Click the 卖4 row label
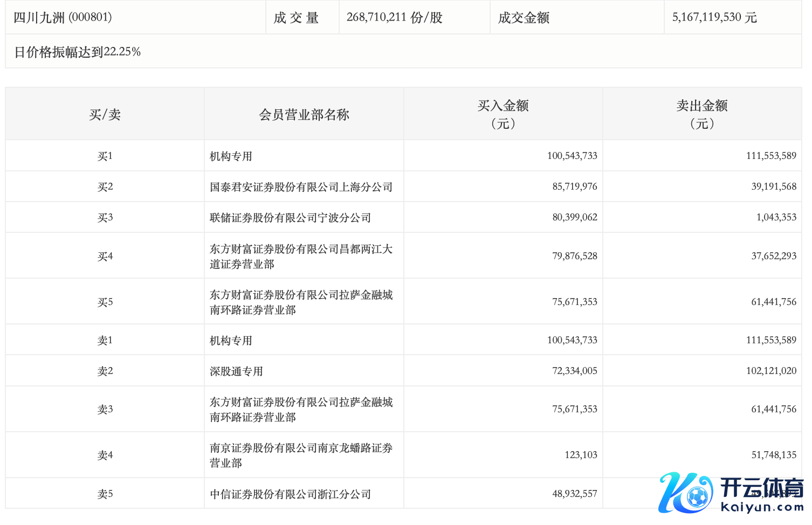This screenshot has height=525, width=812. [x=105, y=455]
